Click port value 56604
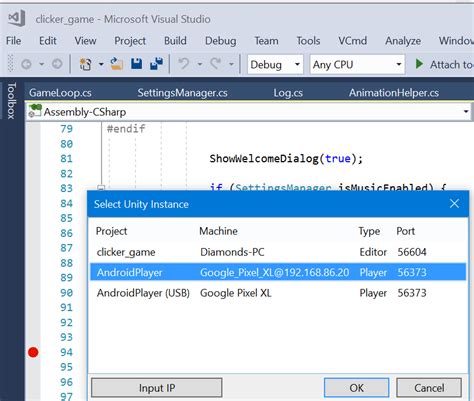 [412, 252]
